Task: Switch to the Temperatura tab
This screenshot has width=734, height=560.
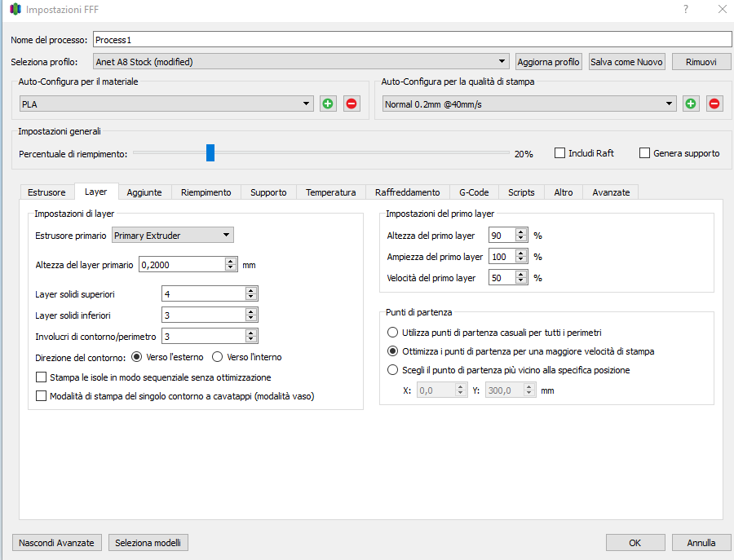Action: [331, 192]
